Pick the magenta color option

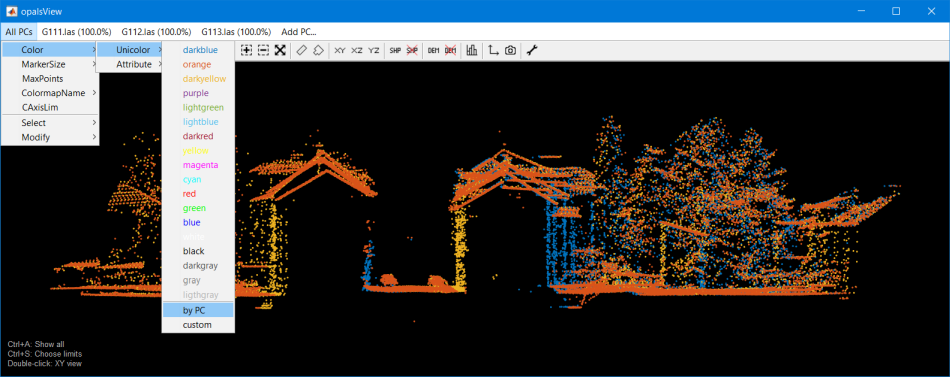click(200, 165)
